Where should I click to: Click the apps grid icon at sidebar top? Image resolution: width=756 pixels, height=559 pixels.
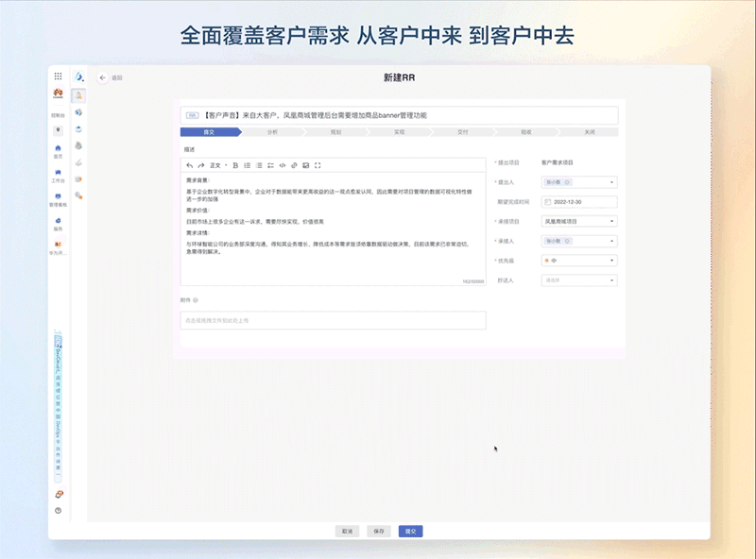coord(59,74)
